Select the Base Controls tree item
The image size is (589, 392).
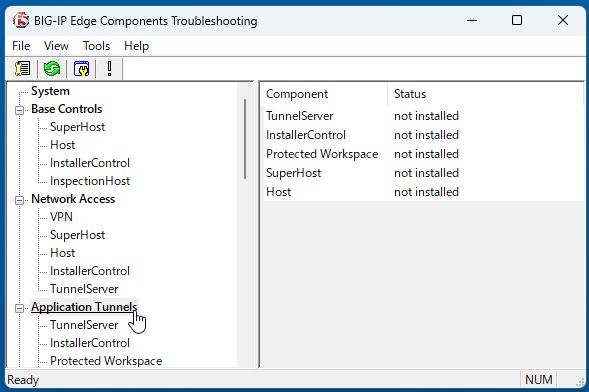pyautogui.click(x=66, y=109)
